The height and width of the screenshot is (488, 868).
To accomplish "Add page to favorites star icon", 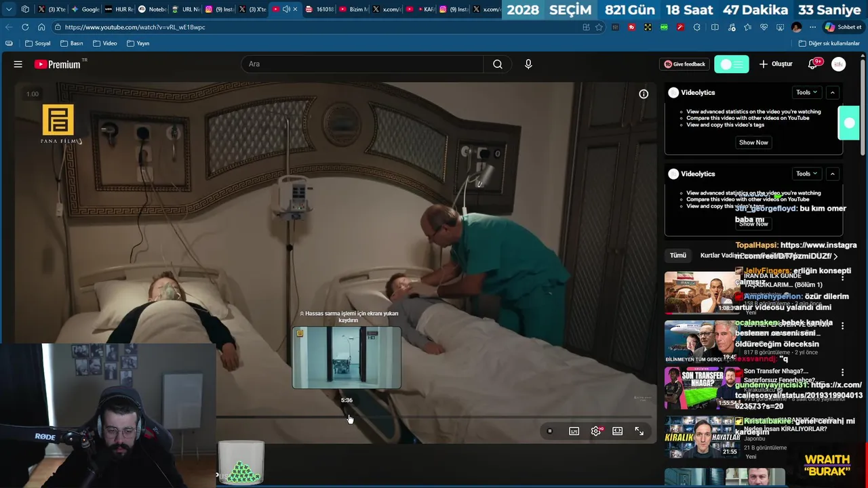I will pos(599,27).
